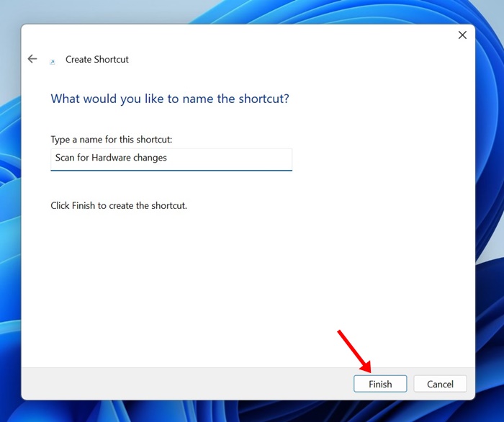Click the Finish button

[x=380, y=384]
